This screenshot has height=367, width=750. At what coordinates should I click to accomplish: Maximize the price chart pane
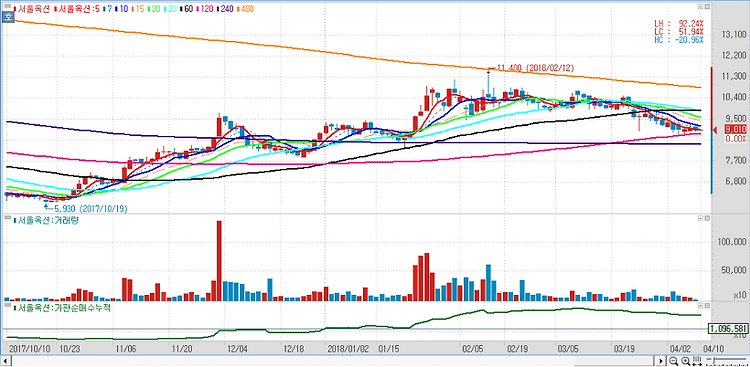[700, 7]
